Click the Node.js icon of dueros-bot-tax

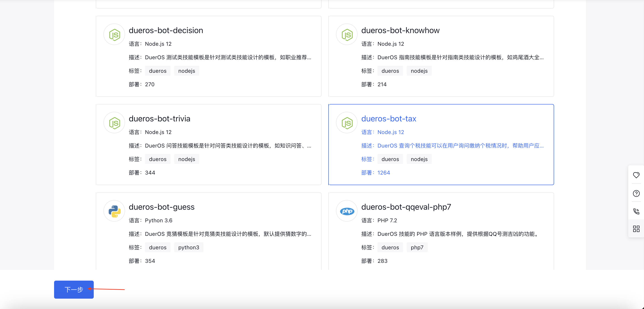pos(347,123)
